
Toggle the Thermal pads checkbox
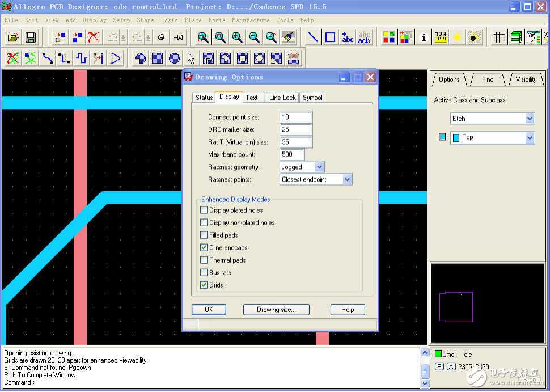[204, 260]
